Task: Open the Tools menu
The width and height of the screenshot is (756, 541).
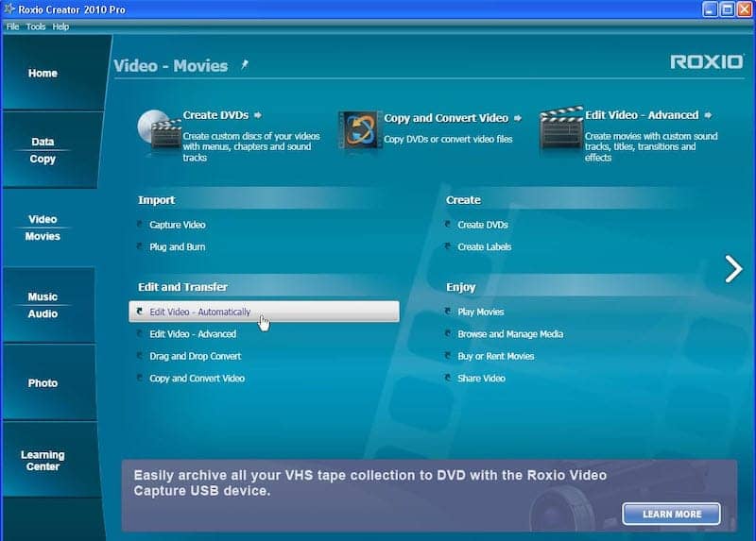Action: [36, 26]
